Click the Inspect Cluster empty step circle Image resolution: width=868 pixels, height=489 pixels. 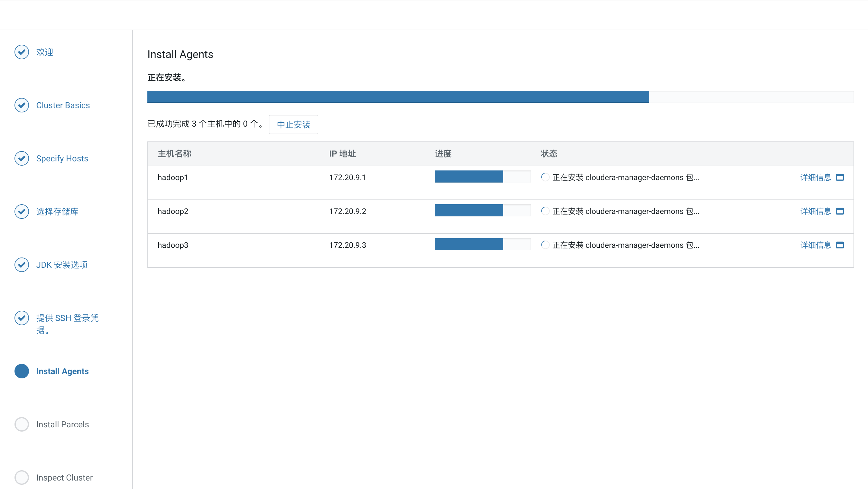tap(21, 477)
